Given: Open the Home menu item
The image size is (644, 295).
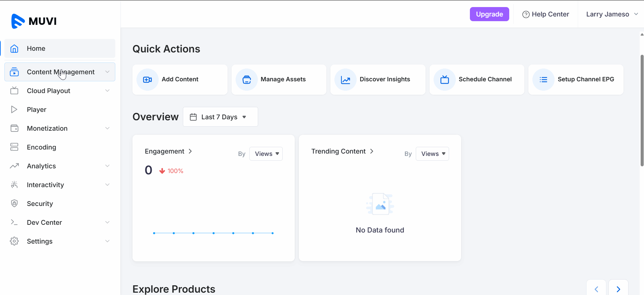Looking at the screenshot, I should 36,48.
